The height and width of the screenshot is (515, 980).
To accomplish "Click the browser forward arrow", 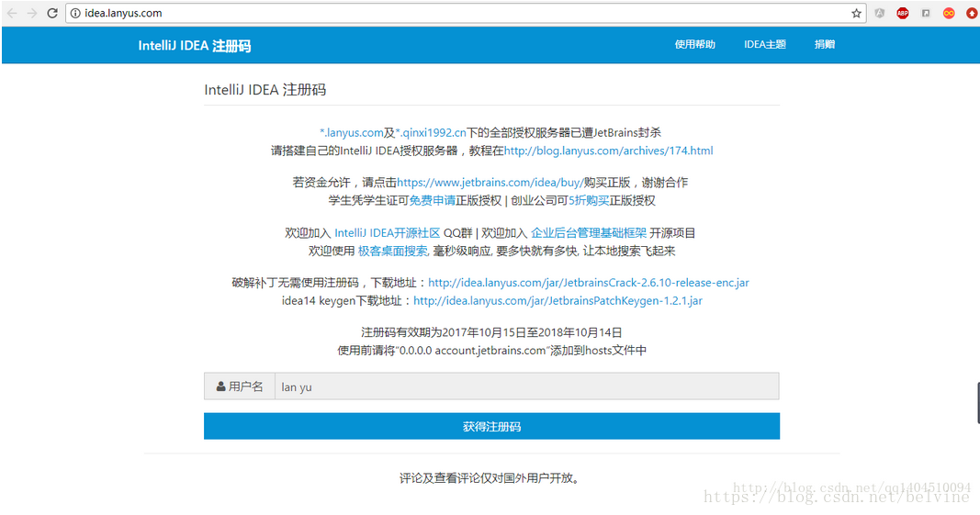I will coord(32,13).
